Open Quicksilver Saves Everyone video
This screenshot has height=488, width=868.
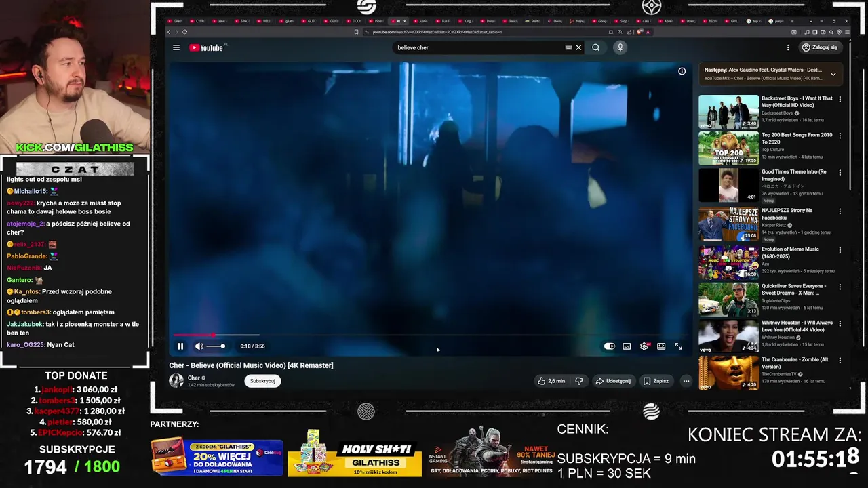coord(728,300)
